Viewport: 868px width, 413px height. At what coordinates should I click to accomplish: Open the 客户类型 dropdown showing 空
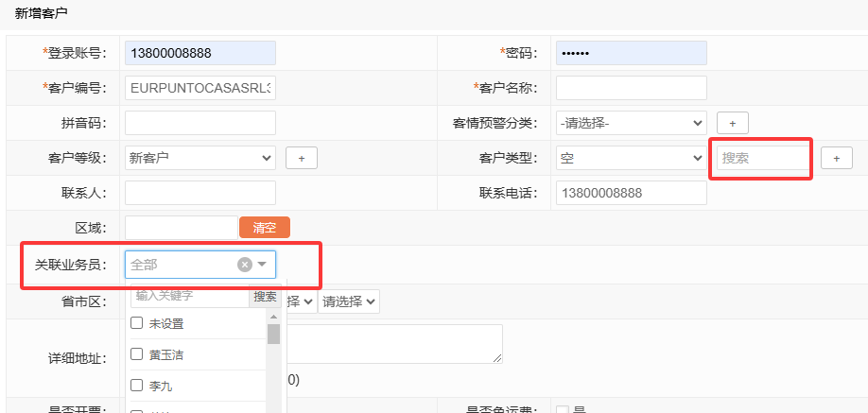(631, 158)
